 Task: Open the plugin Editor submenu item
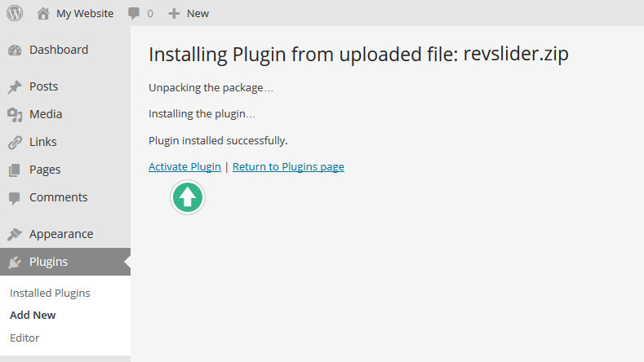click(x=24, y=338)
